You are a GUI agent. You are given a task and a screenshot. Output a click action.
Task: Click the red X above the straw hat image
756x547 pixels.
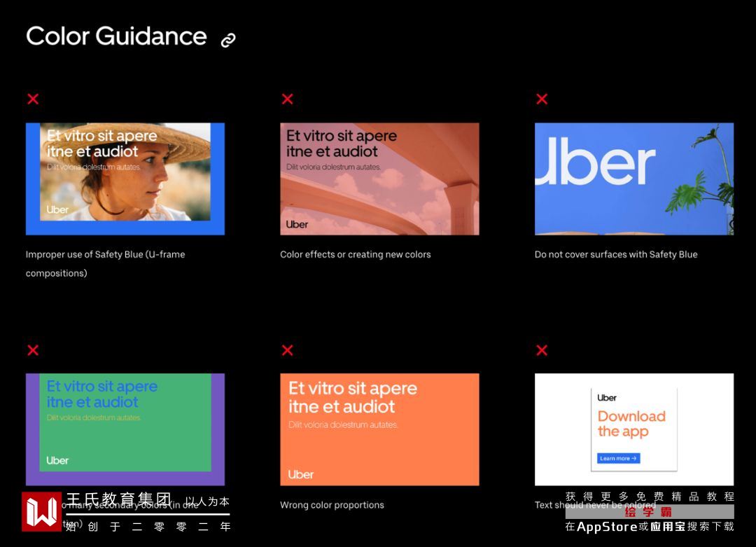tap(33, 99)
